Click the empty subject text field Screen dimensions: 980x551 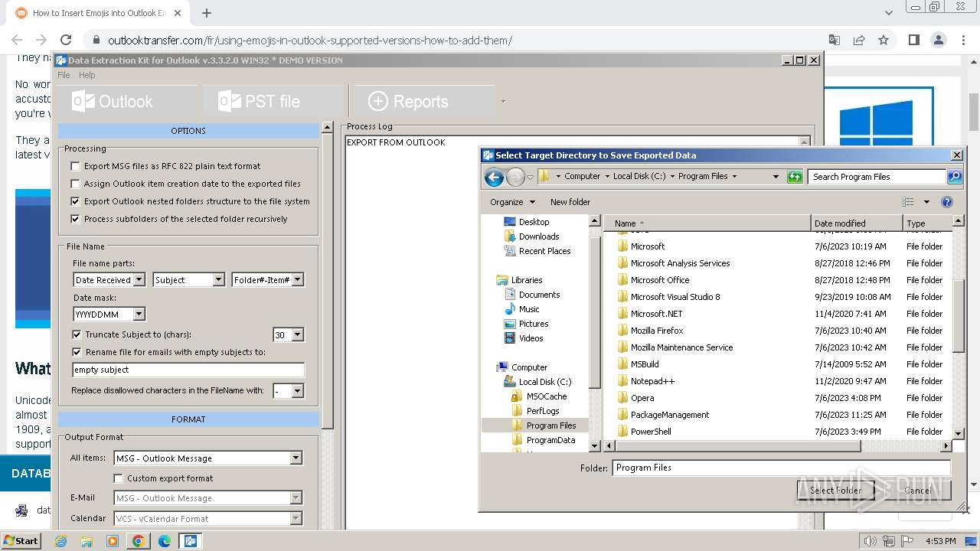point(188,370)
